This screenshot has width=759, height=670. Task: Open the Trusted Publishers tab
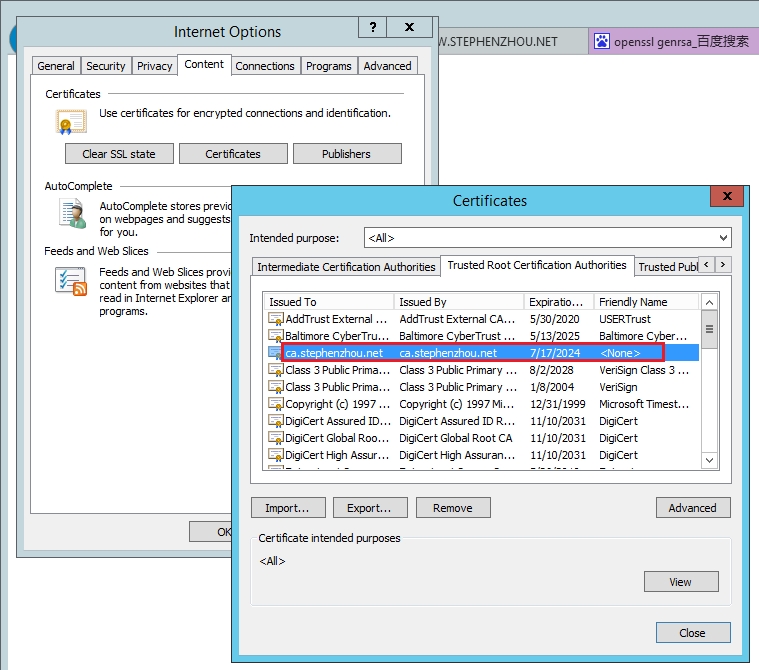667,267
